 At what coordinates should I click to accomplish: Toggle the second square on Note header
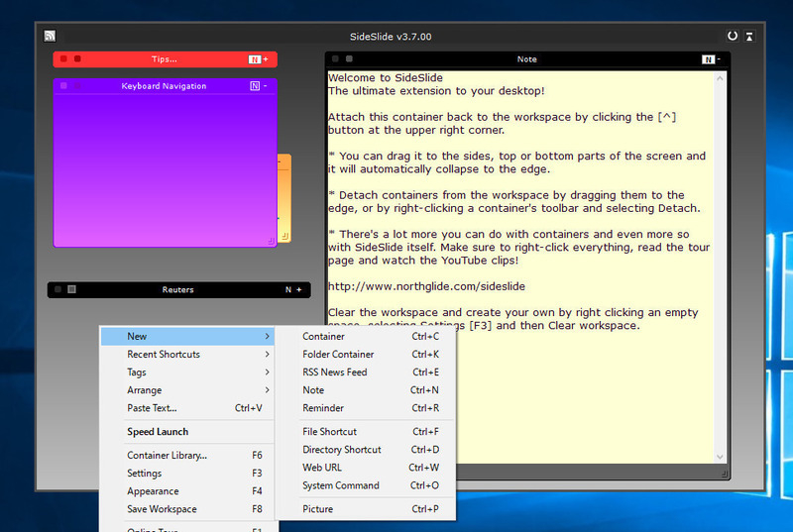(348, 59)
